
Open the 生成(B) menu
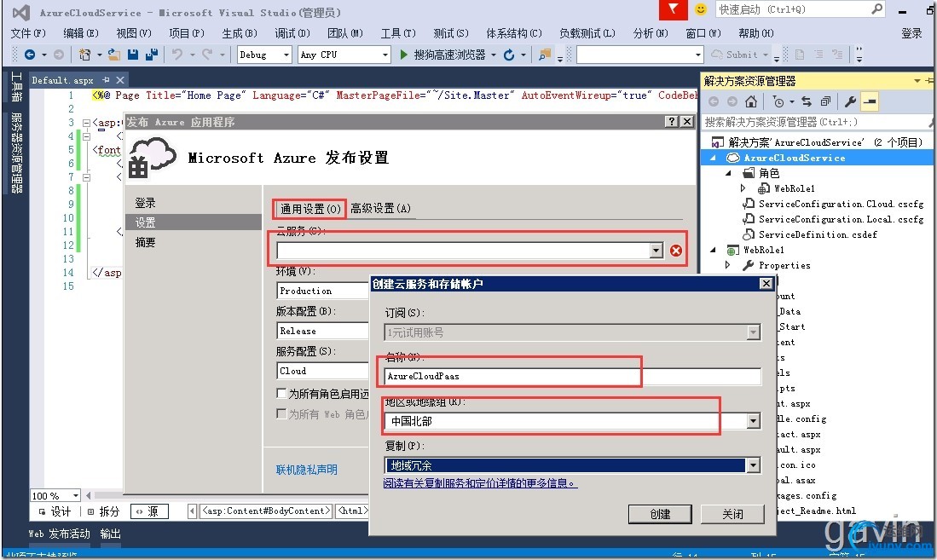(x=239, y=33)
